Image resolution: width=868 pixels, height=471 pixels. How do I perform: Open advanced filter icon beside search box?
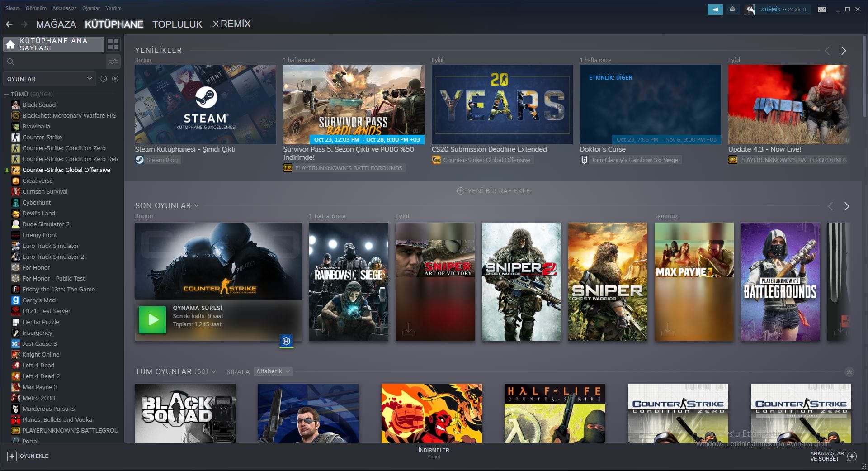tap(113, 62)
